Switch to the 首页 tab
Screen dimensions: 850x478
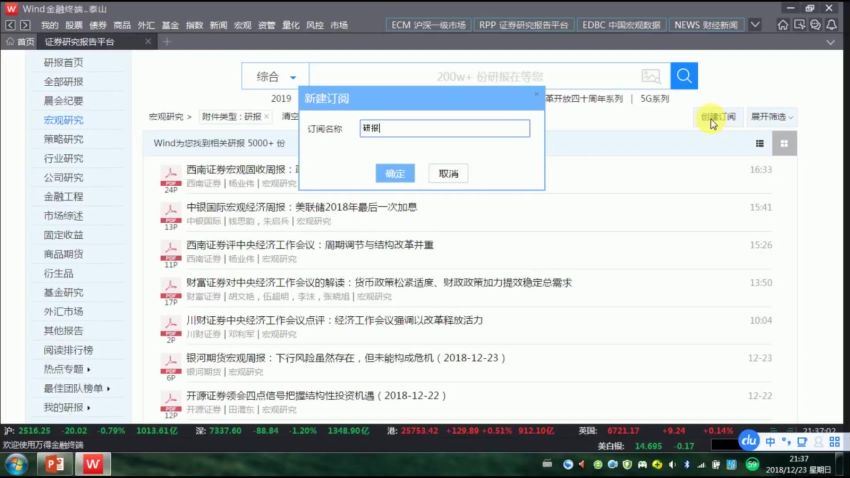click(20, 42)
